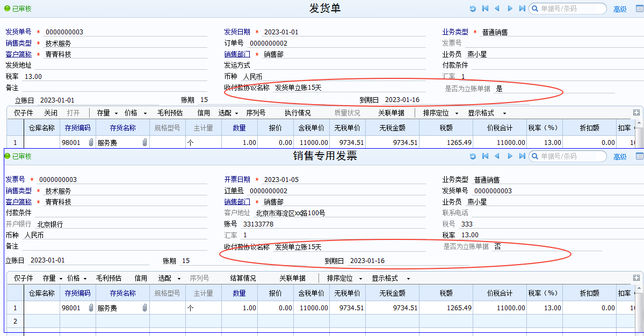Screen dimensions: 644x336
Task: Jump to last record in 发货单 form
Action: [522, 9]
